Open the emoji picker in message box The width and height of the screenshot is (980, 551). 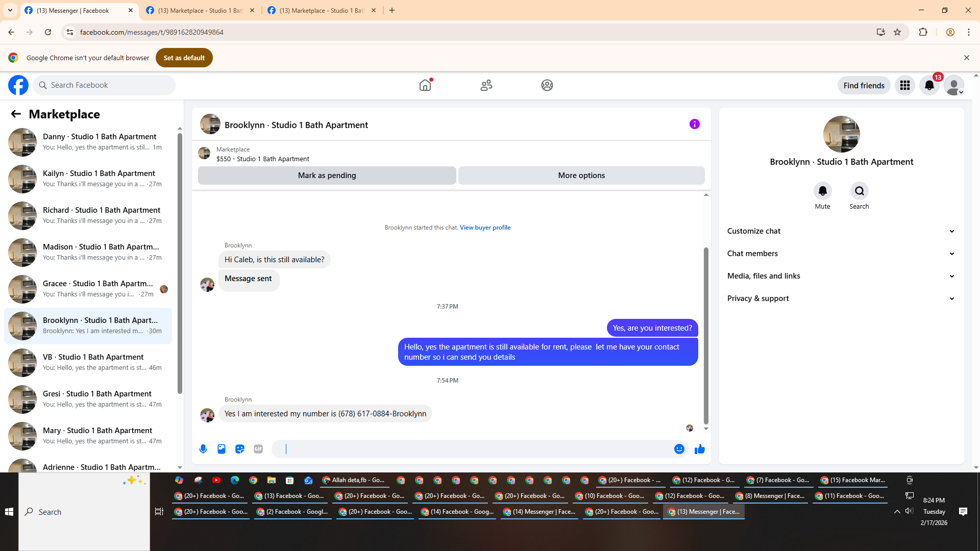[679, 449]
